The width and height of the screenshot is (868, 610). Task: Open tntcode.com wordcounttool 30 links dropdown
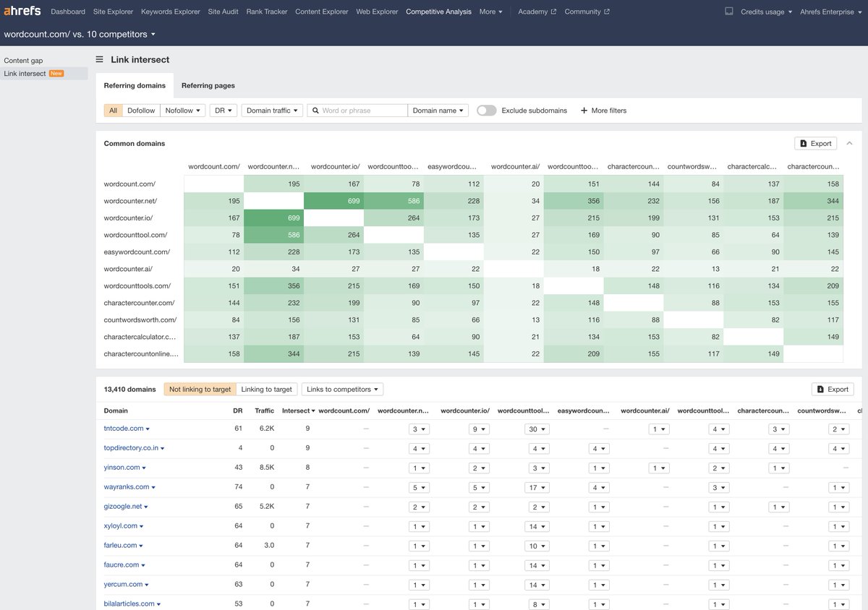point(537,429)
